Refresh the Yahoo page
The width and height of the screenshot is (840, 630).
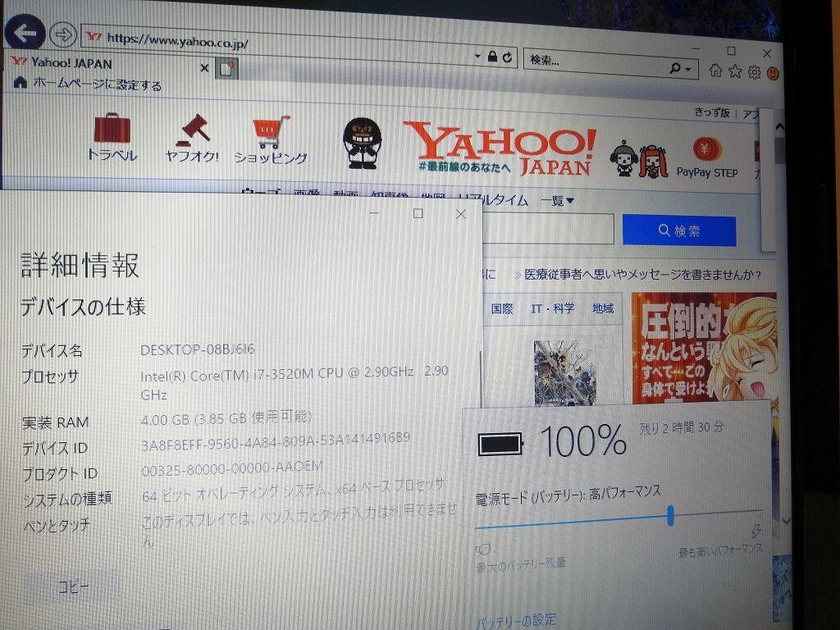[507, 57]
